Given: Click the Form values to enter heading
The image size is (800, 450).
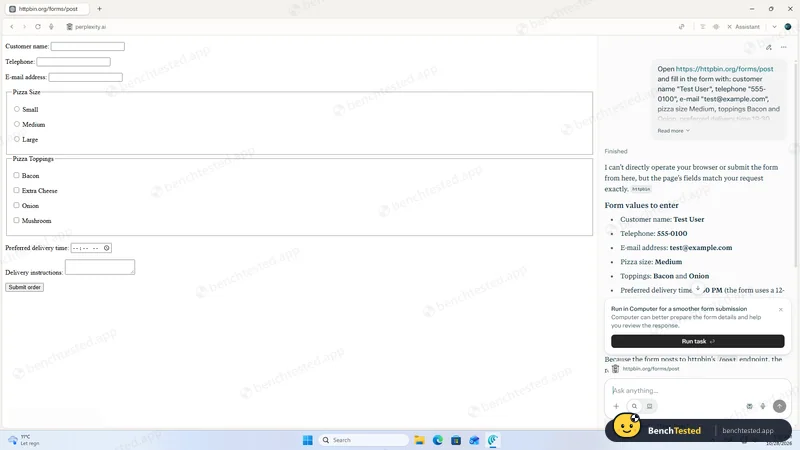Looking at the screenshot, I should [x=641, y=205].
